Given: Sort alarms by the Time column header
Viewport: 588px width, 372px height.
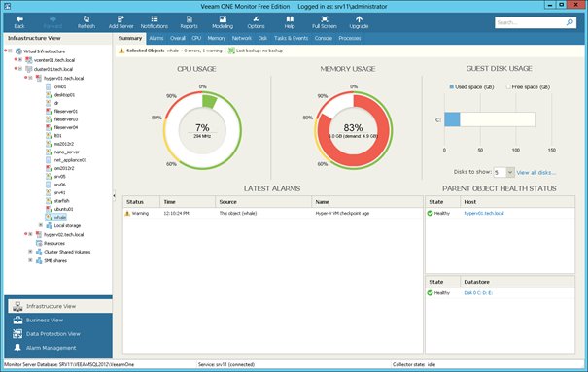Looking at the screenshot, I should 188,202.
